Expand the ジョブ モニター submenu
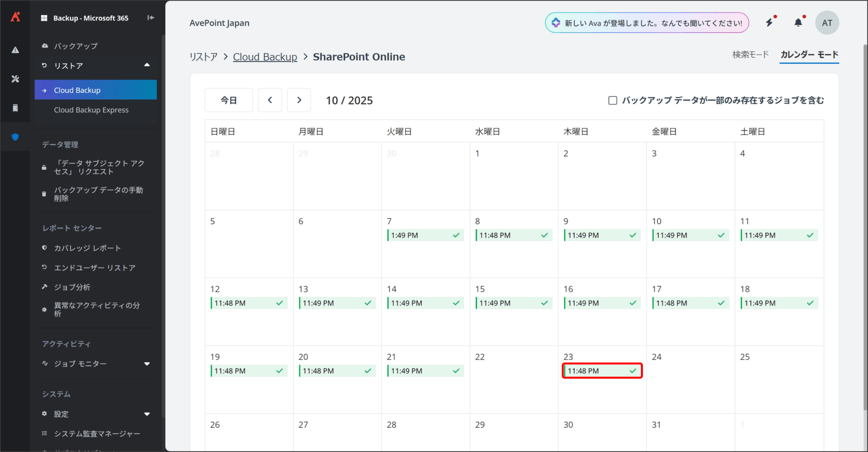 pos(147,364)
